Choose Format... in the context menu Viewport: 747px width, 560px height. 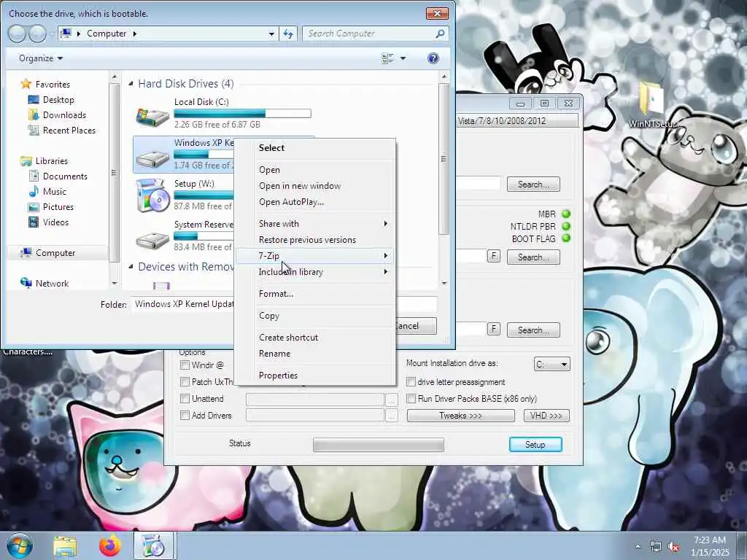314,294
